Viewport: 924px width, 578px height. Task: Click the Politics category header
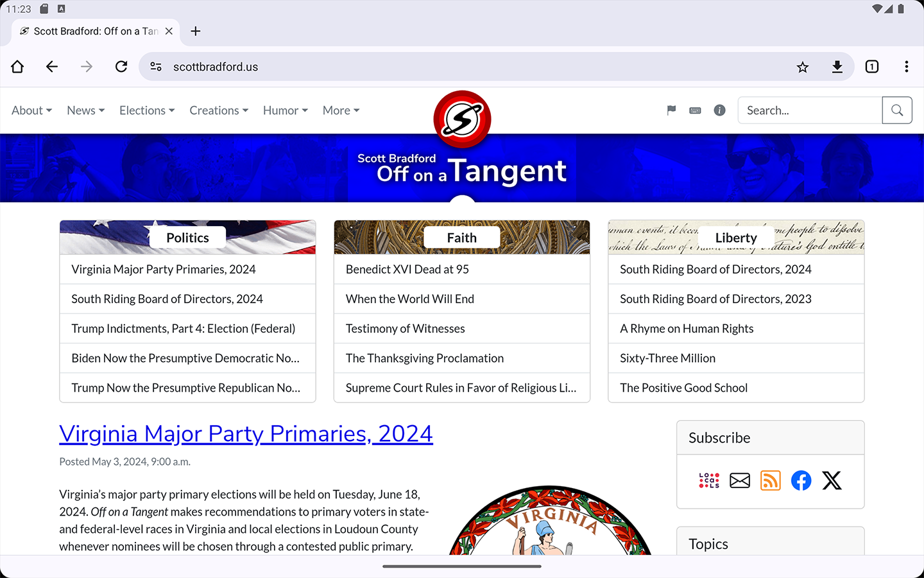click(x=187, y=238)
